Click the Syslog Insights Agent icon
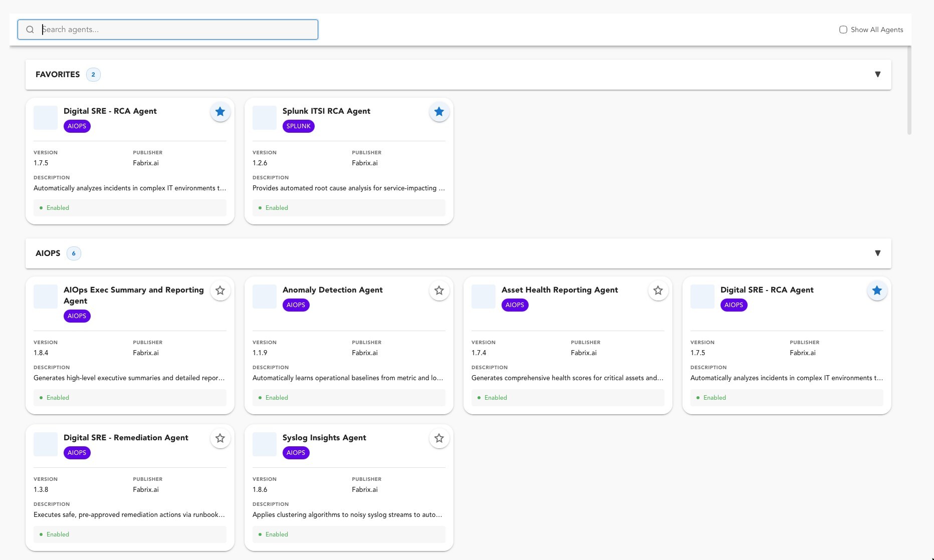This screenshot has height=560, width=934. click(x=265, y=444)
